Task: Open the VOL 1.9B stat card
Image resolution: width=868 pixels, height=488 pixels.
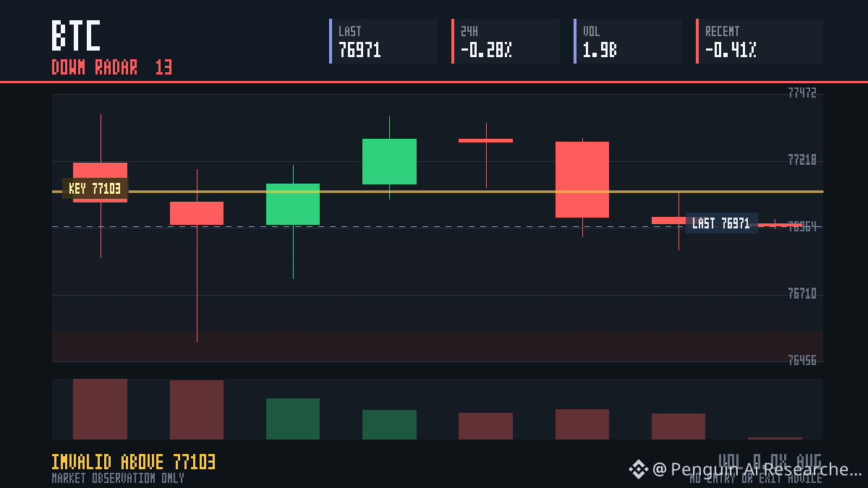Action: click(x=628, y=41)
